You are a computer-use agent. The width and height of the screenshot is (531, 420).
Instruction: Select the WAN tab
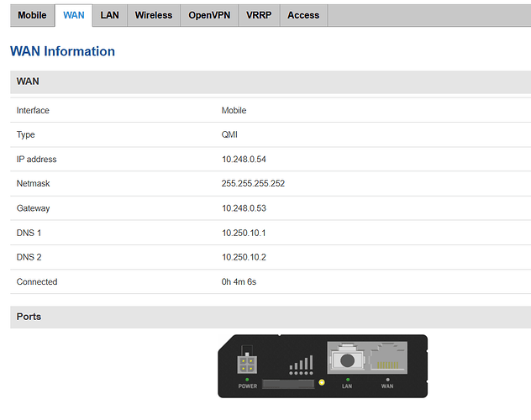pos(74,15)
